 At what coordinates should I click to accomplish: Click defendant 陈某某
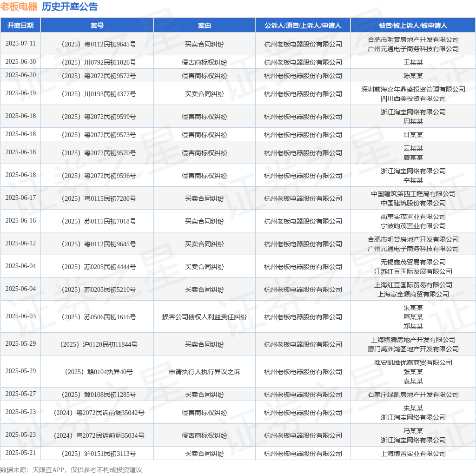(413, 76)
